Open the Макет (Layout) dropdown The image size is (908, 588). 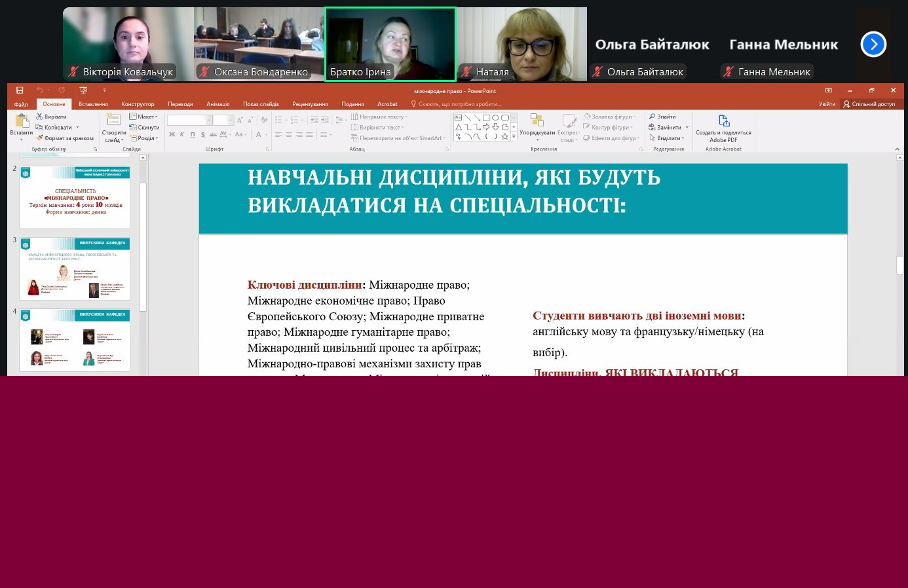click(x=145, y=117)
